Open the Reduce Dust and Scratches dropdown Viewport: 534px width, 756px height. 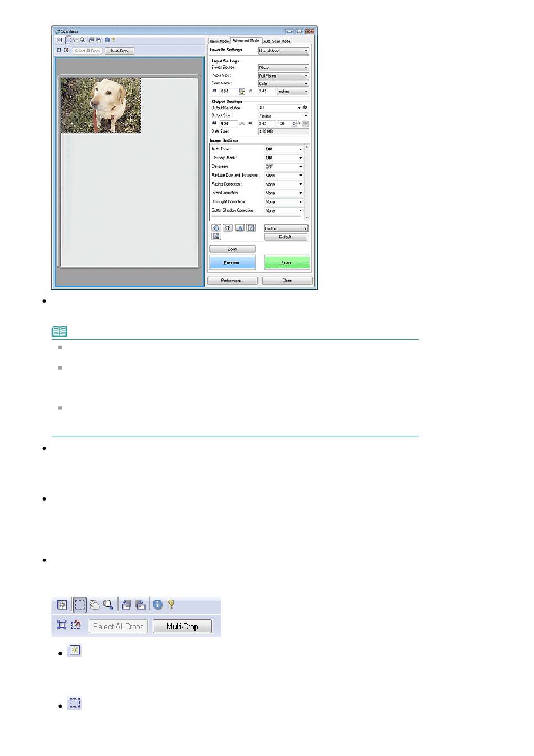[x=284, y=175]
